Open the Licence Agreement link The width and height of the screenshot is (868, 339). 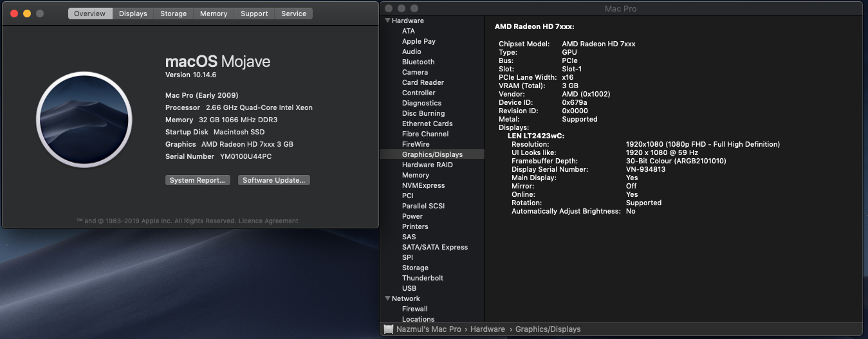[x=268, y=221]
